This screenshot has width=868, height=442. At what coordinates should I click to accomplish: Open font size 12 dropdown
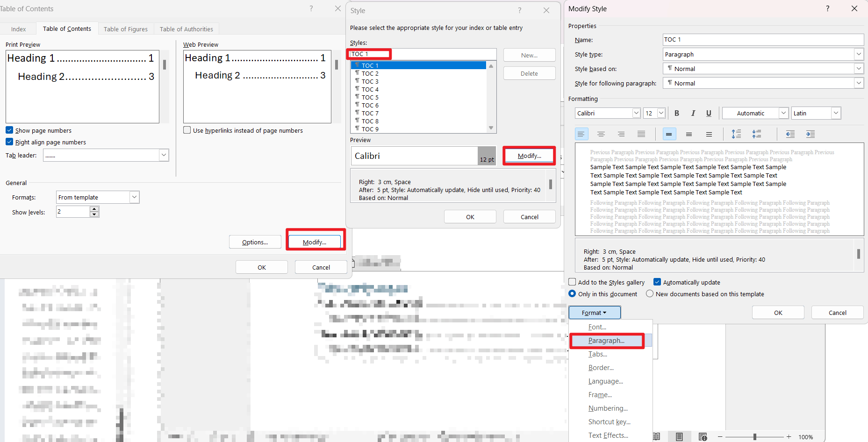[661, 113]
